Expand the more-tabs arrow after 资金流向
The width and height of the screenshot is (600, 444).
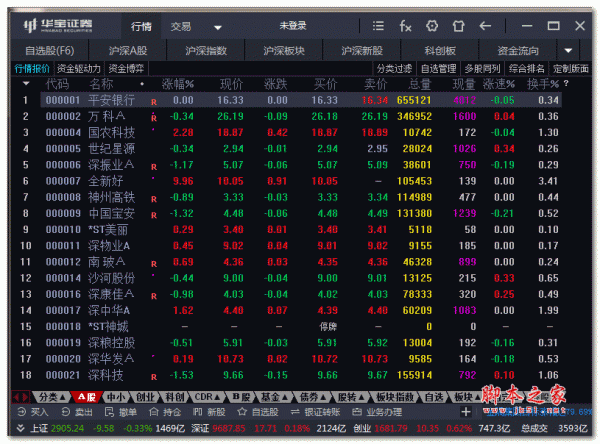(568, 51)
